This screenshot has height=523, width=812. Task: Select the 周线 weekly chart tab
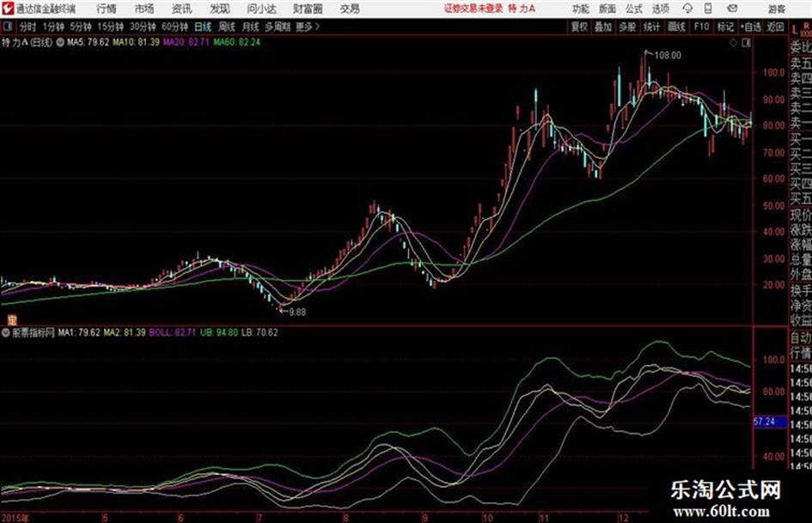[227, 27]
